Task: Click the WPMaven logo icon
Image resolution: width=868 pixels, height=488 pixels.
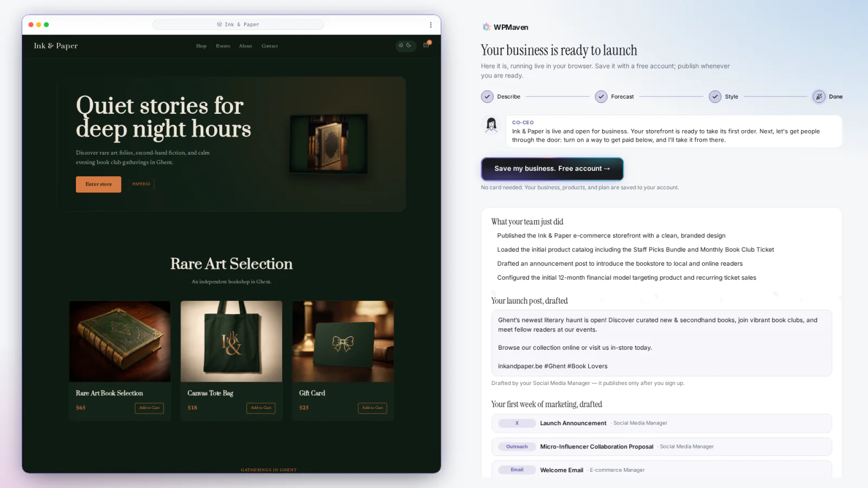Action: tap(486, 27)
